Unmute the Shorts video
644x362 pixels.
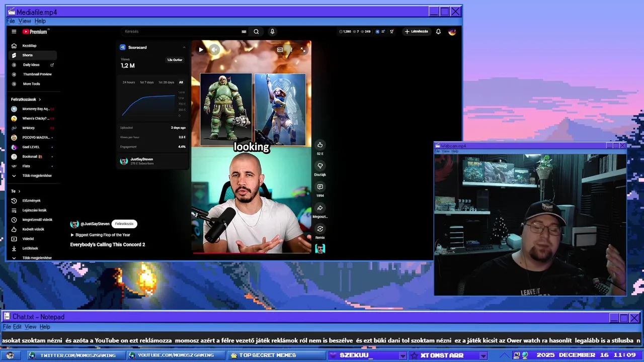point(214,50)
